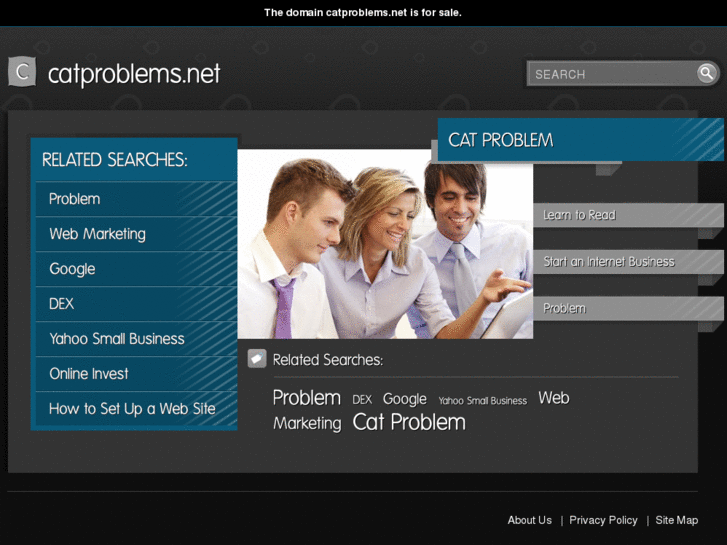727x545 pixels.
Task: Click the magnifying glass search icon
Action: [x=707, y=73]
